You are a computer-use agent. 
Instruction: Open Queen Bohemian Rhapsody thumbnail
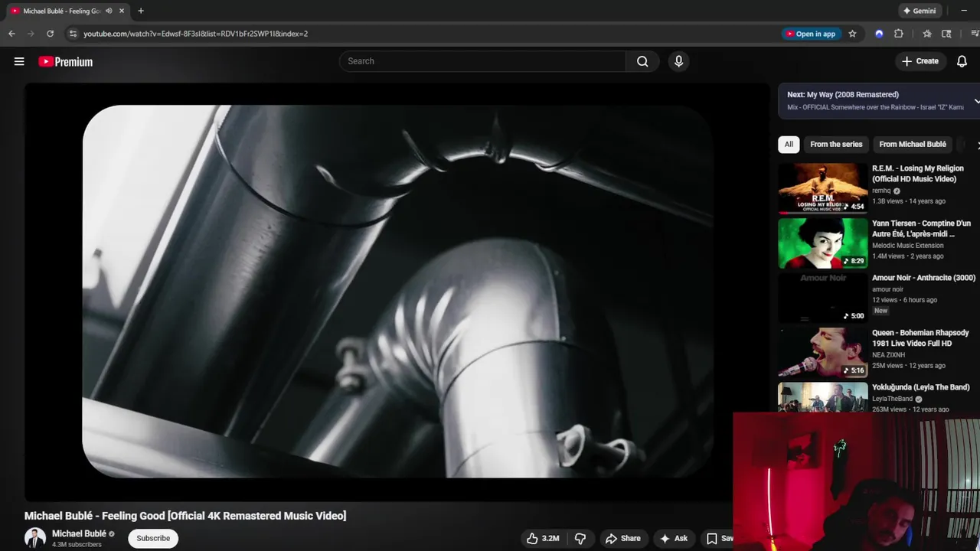(x=823, y=353)
